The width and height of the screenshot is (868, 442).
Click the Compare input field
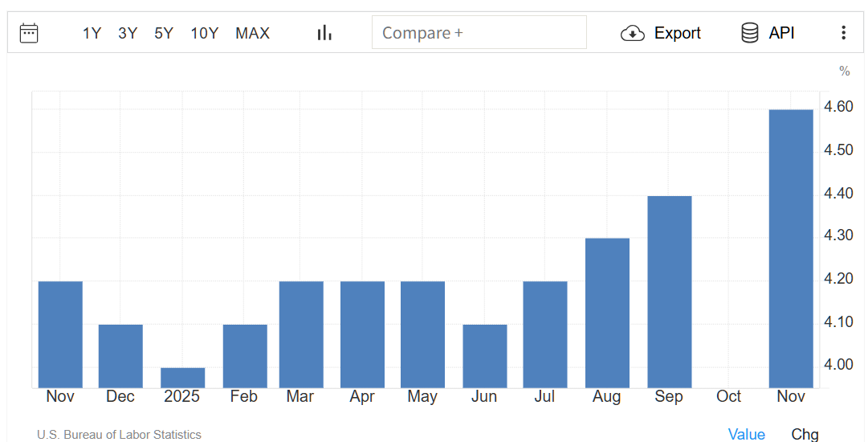point(479,33)
